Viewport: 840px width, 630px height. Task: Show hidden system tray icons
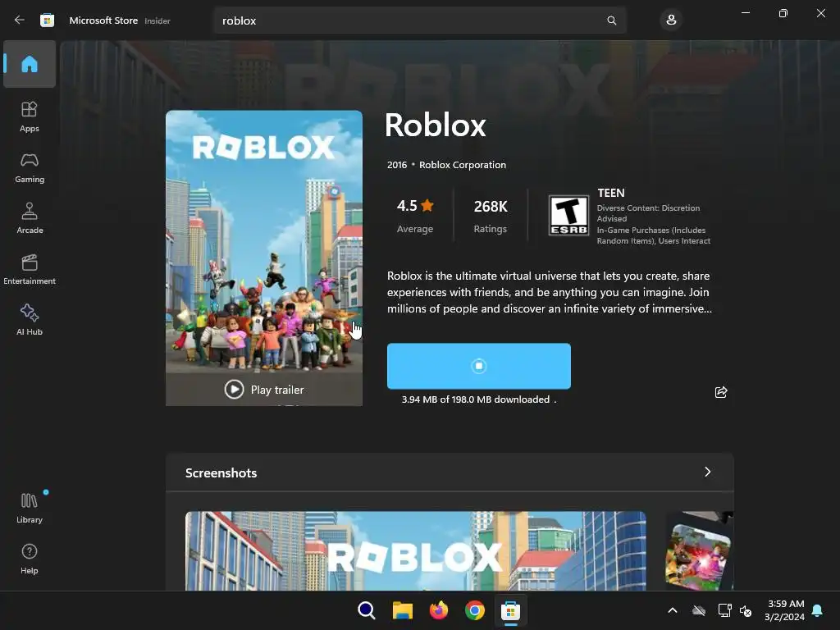point(673,610)
